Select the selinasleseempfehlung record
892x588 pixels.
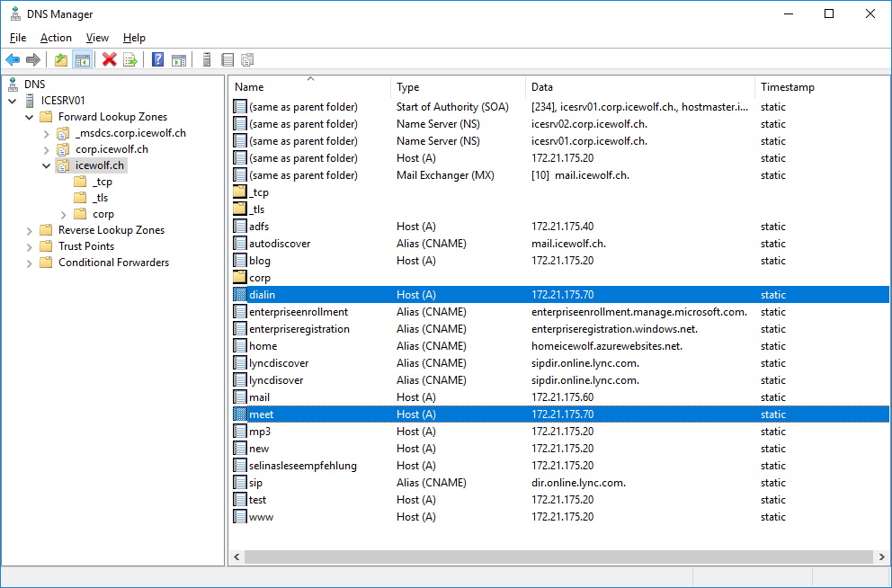pyautogui.click(x=560, y=465)
